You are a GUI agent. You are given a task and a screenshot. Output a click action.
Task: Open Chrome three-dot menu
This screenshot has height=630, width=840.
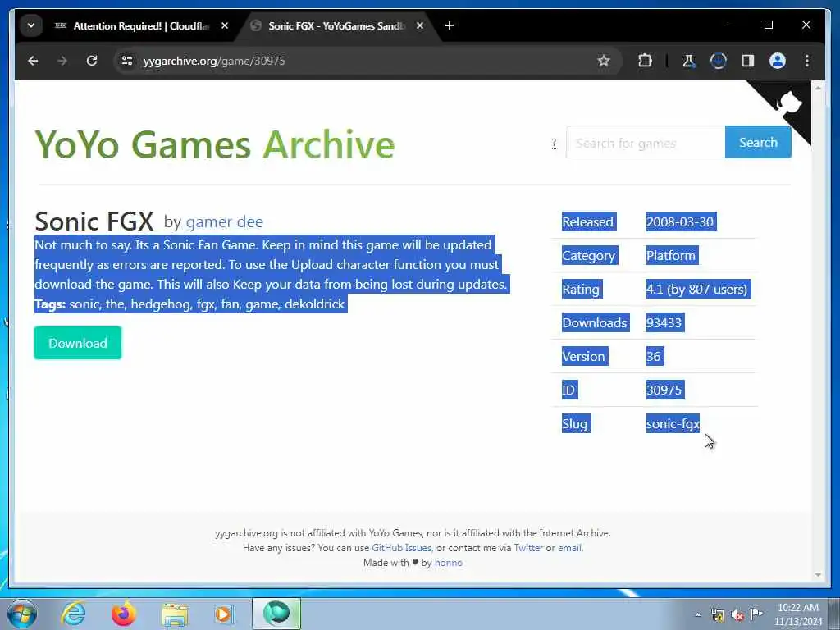807,61
